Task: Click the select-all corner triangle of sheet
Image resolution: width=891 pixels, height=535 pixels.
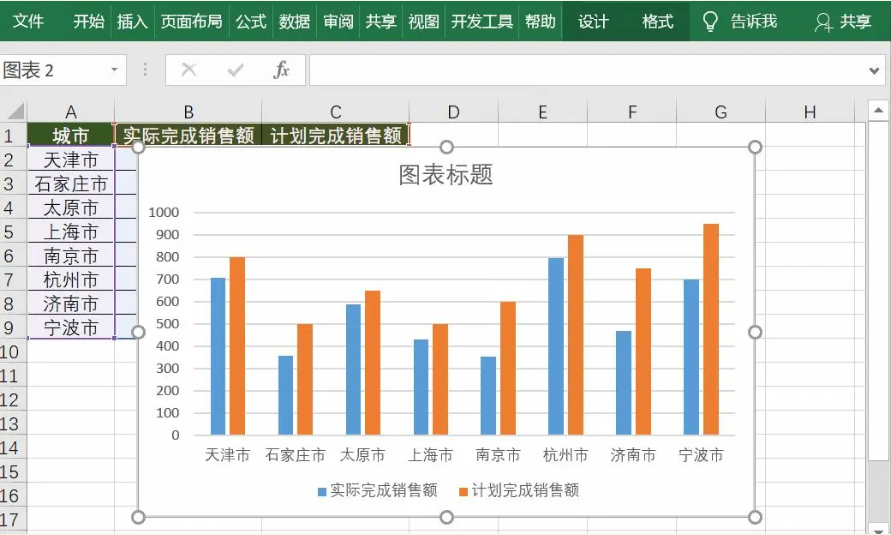Action: click(x=14, y=111)
